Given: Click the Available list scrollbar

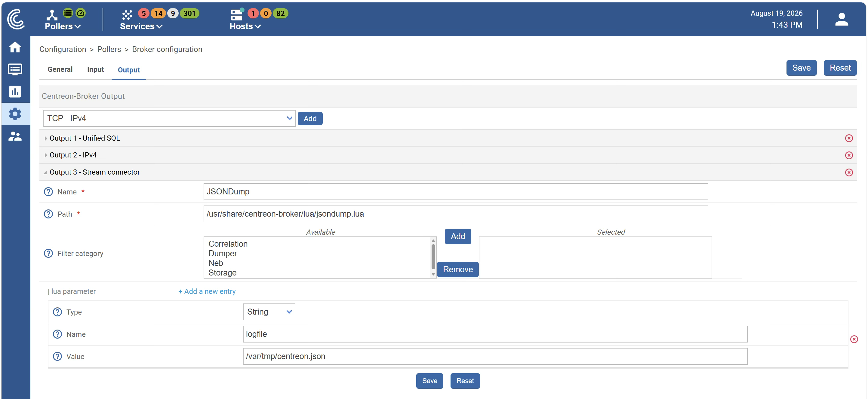Looking at the screenshot, I should (x=433, y=257).
